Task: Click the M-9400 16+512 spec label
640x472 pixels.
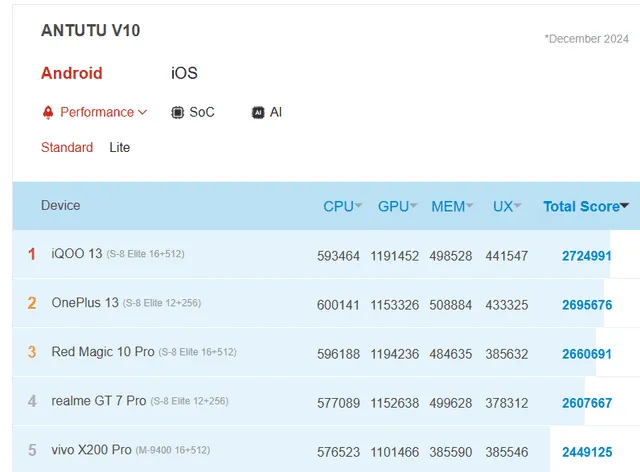Action: tap(173, 450)
